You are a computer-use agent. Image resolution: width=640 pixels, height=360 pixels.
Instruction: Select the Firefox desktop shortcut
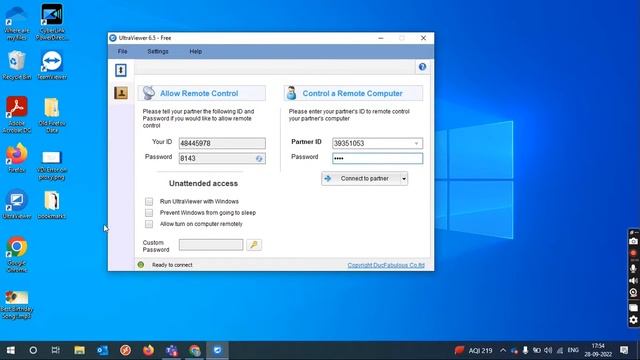pos(16,158)
